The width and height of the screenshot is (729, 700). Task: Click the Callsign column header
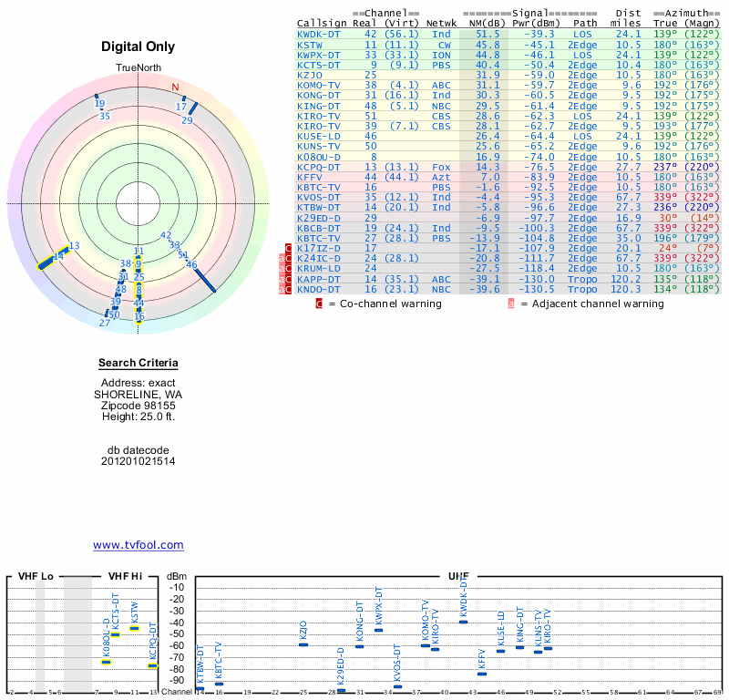click(x=322, y=23)
